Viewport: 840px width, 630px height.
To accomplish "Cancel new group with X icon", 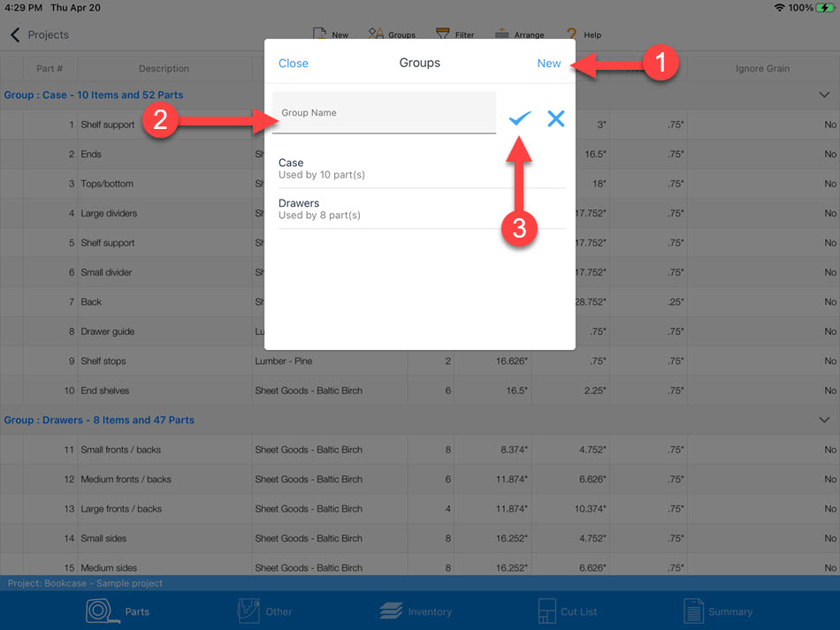I will point(556,118).
